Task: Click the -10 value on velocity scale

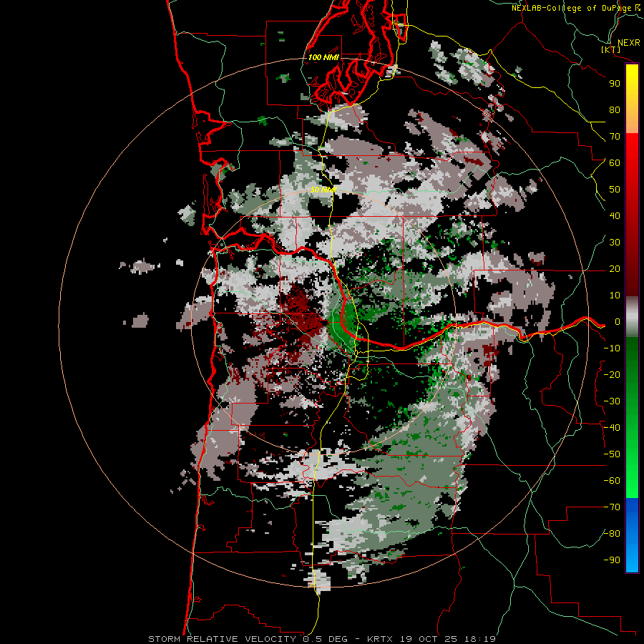Action: click(x=612, y=348)
